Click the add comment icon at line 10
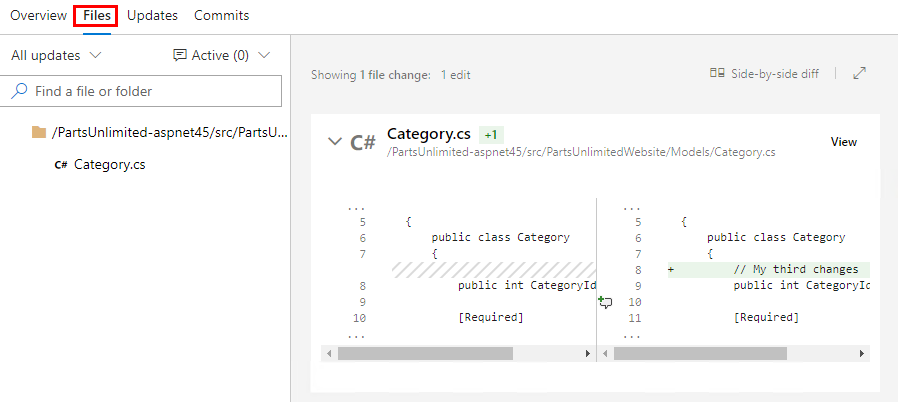Image resolution: width=898 pixels, height=402 pixels. tap(605, 303)
